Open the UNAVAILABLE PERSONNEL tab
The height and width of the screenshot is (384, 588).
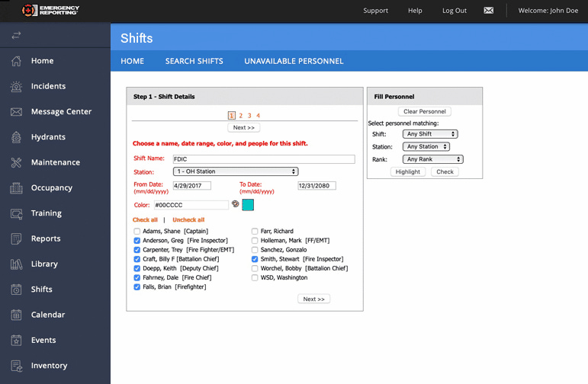[x=294, y=61]
